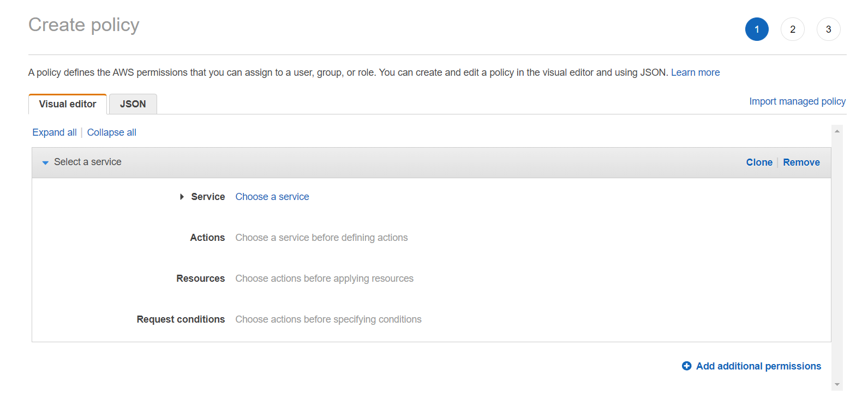Remove the permission block

click(801, 162)
